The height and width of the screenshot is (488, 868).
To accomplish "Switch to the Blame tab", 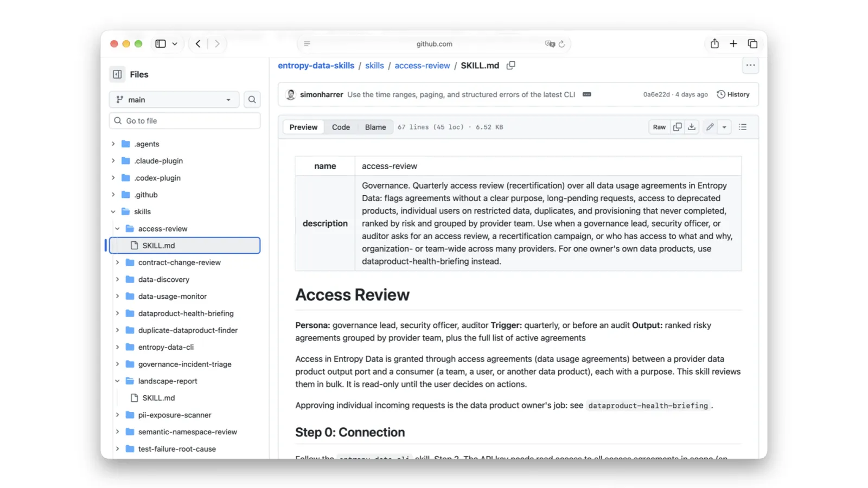I will [x=375, y=127].
